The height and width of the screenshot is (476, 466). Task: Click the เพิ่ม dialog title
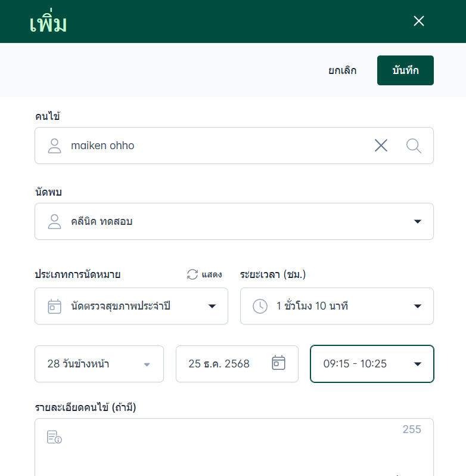pyautogui.click(x=48, y=21)
